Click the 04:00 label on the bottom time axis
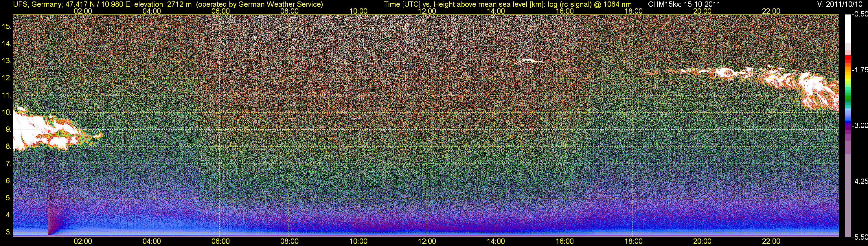Image resolution: width=868 pixels, height=246 pixels. pos(152,241)
